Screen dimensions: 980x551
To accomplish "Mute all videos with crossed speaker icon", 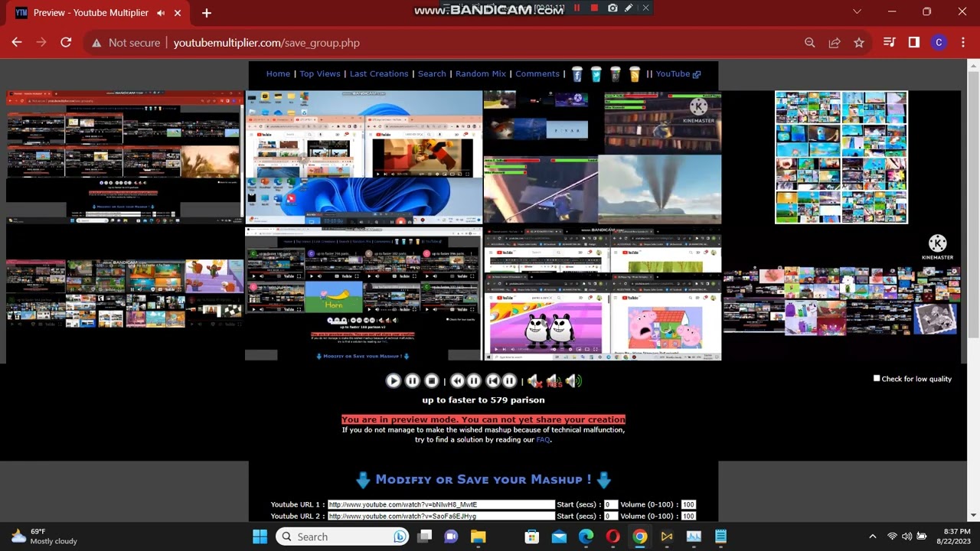I will pos(534,380).
